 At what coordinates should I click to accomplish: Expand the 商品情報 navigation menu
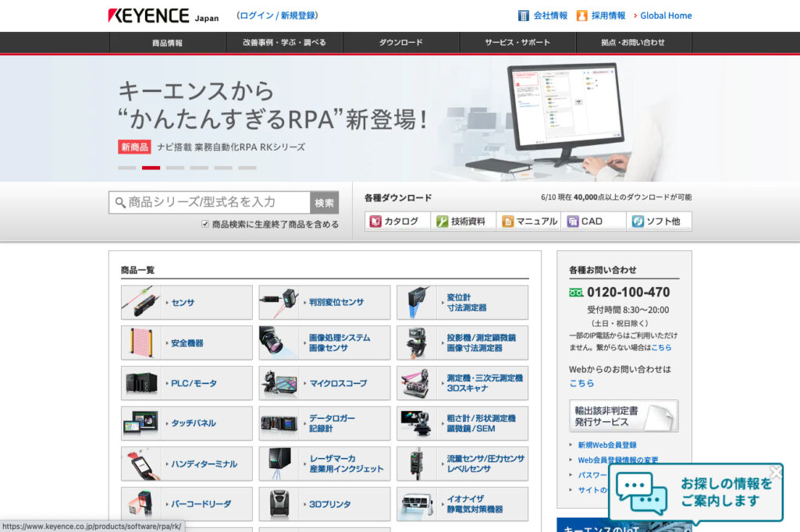167,43
